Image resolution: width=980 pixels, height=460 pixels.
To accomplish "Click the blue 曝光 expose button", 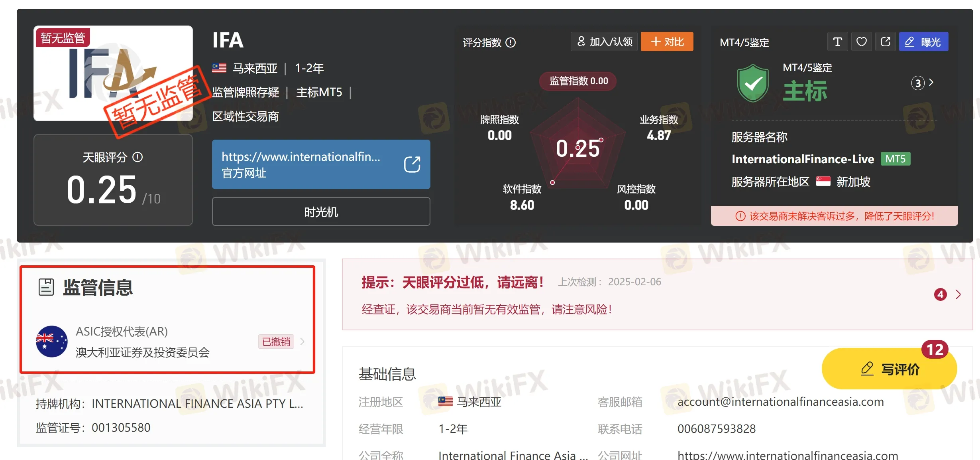I will point(923,42).
